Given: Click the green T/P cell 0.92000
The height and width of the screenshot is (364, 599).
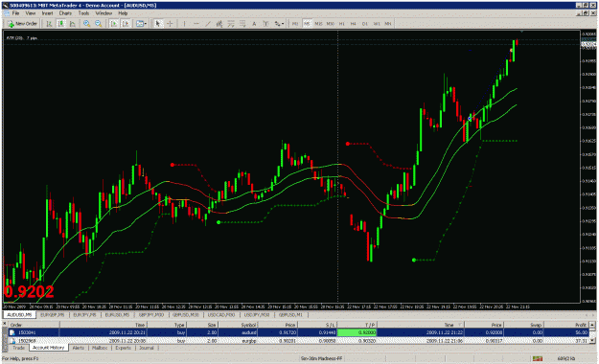Looking at the screenshot, I should (x=357, y=332).
